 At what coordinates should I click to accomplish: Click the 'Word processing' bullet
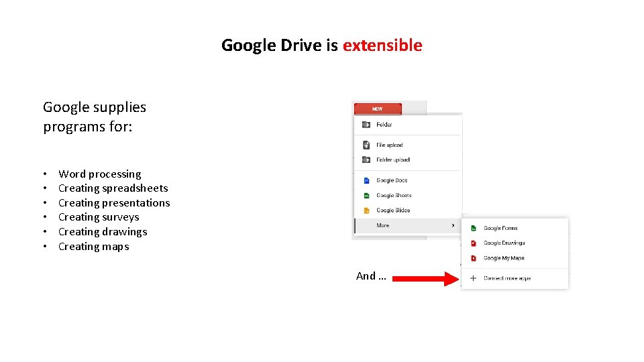(x=100, y=174)
